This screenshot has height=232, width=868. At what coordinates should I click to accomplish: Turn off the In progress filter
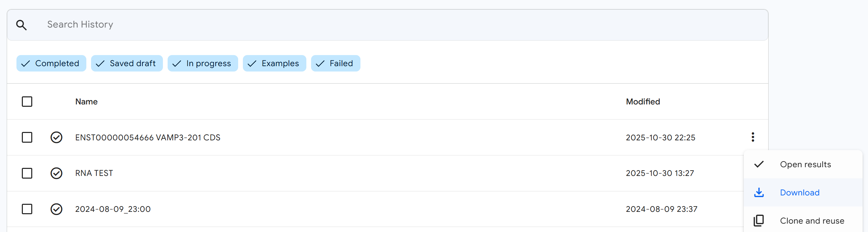coord(203,63)
